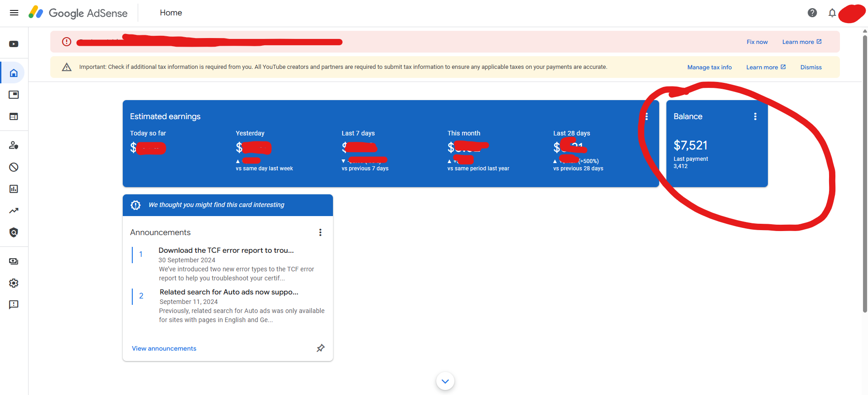868x395 pixels.
Task: Click Manage tax info link
Action: coord(709,67)
